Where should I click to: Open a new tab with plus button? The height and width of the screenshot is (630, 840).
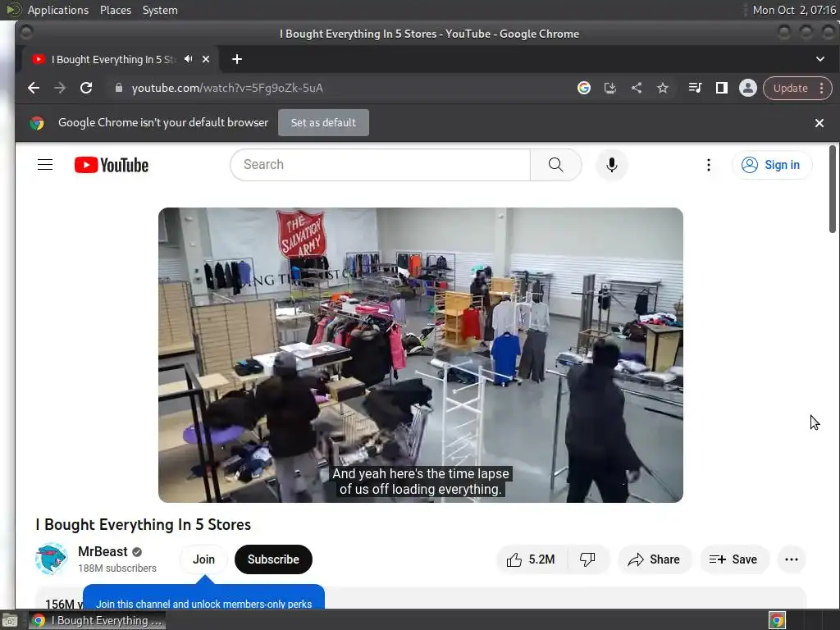pos(237,59)
